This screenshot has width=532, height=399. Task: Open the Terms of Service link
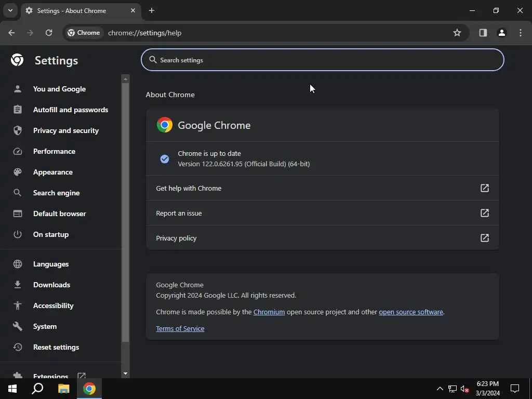point(180,328)
